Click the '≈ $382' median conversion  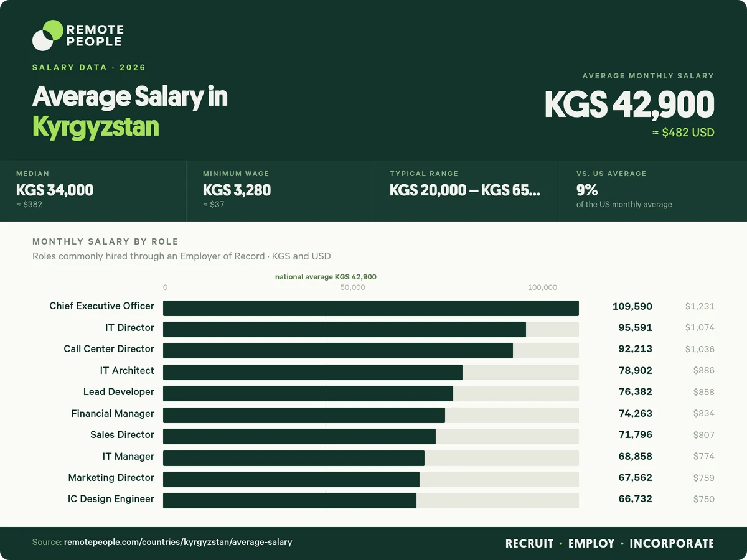click(29, 204)
